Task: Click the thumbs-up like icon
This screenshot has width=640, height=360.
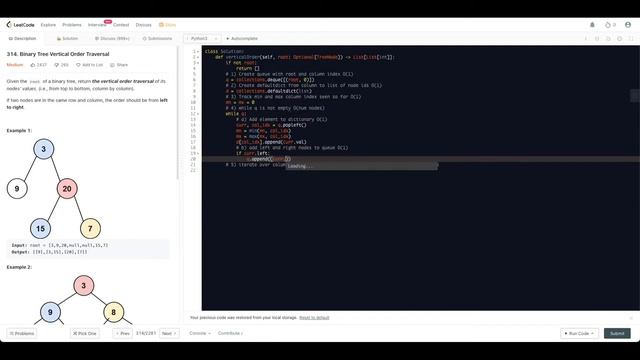Action: [x=33, y=65]
